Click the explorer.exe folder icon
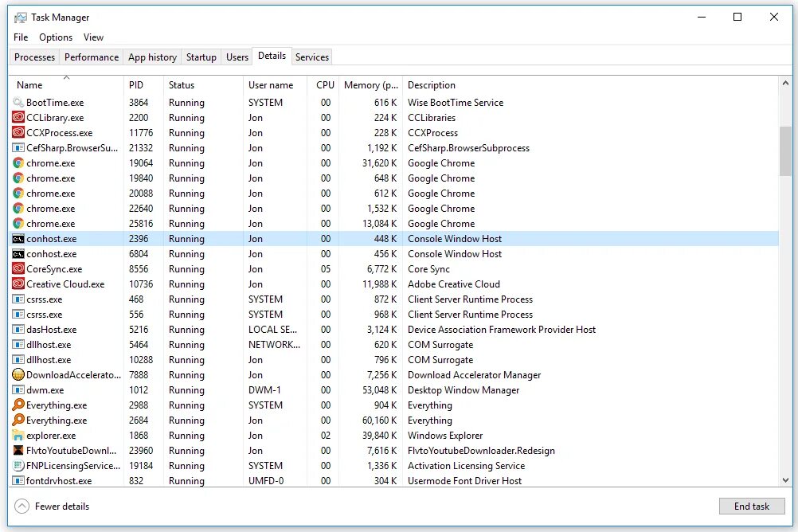798x532 pixels. (x=18, y=436)
